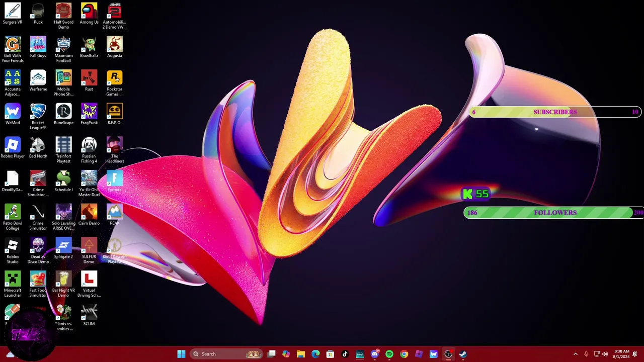The height and width of the screenshot is (362, 644).
Task: Open the clock showing 8:38 AM
Action: pos(621,354)
